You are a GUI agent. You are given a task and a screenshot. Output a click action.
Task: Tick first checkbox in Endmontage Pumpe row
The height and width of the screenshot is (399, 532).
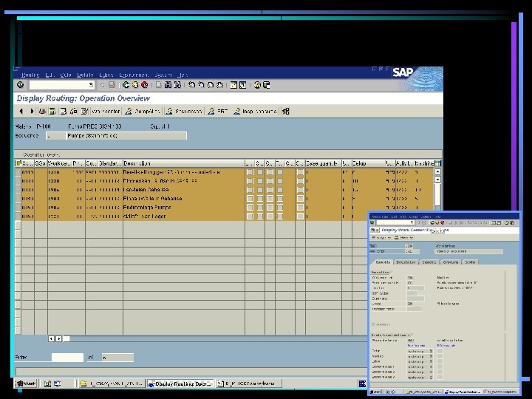(x=250, y=208)
